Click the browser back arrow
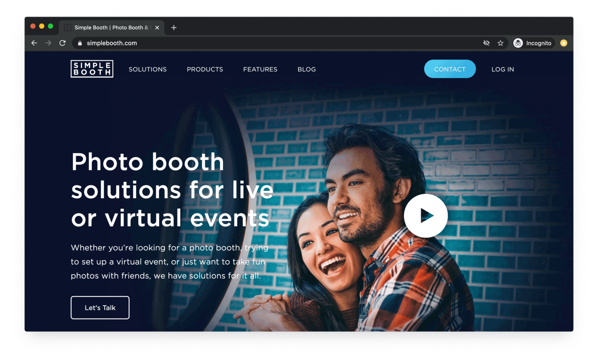Screen dimensions: 598x364 pos(34,43)
